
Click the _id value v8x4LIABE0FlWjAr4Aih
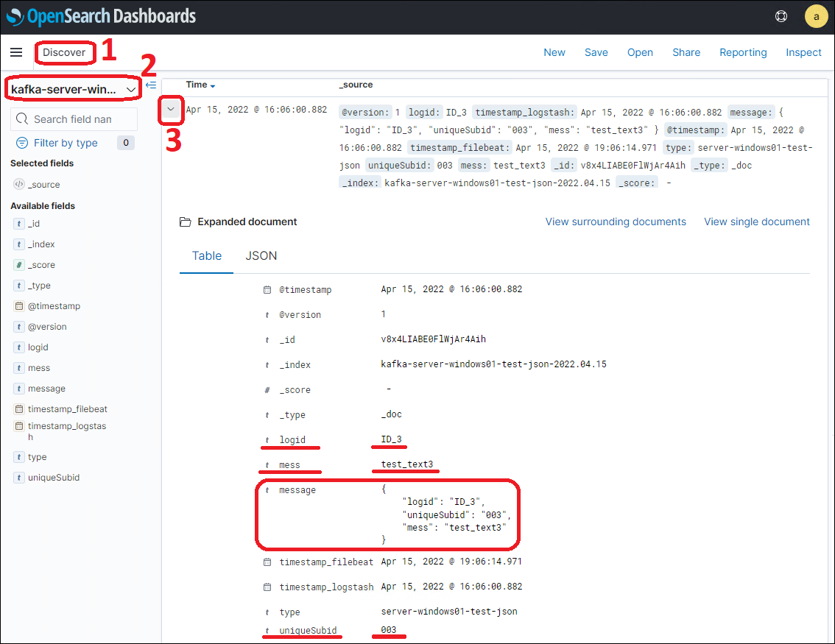click(434, 339)
